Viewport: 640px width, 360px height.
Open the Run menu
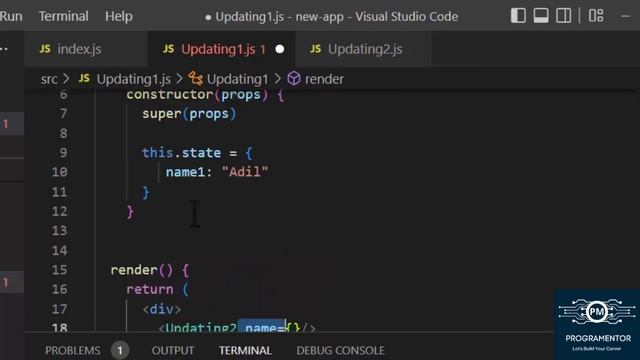click(11, 16)
